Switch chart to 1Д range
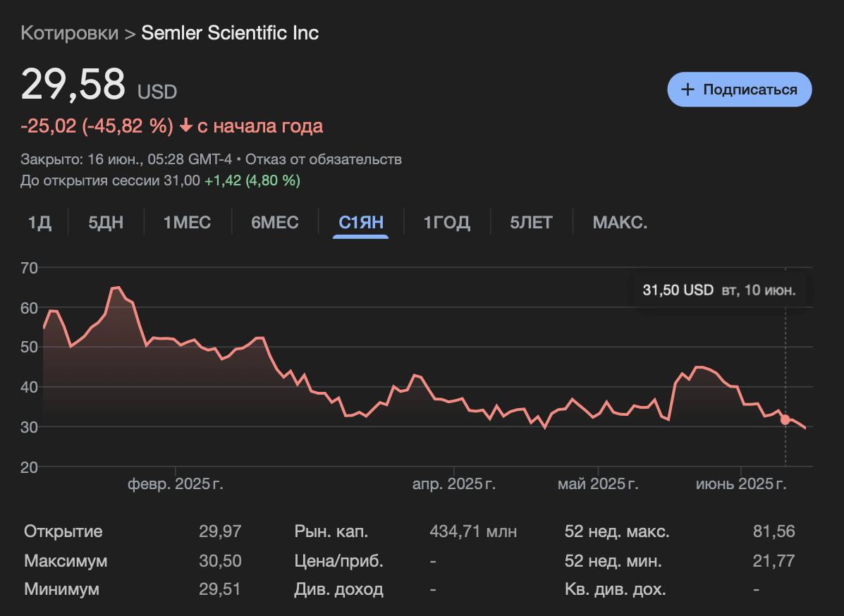Screen dimensions: 844x616 39,222
